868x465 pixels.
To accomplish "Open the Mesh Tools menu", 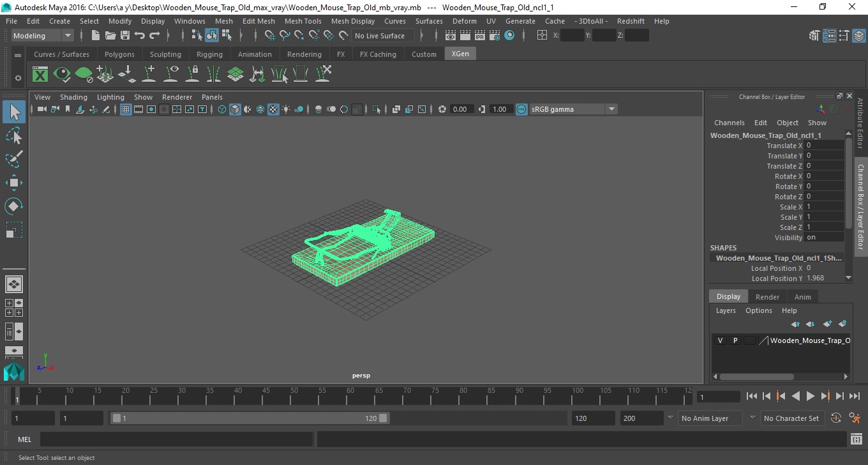I will click(303, 21).
